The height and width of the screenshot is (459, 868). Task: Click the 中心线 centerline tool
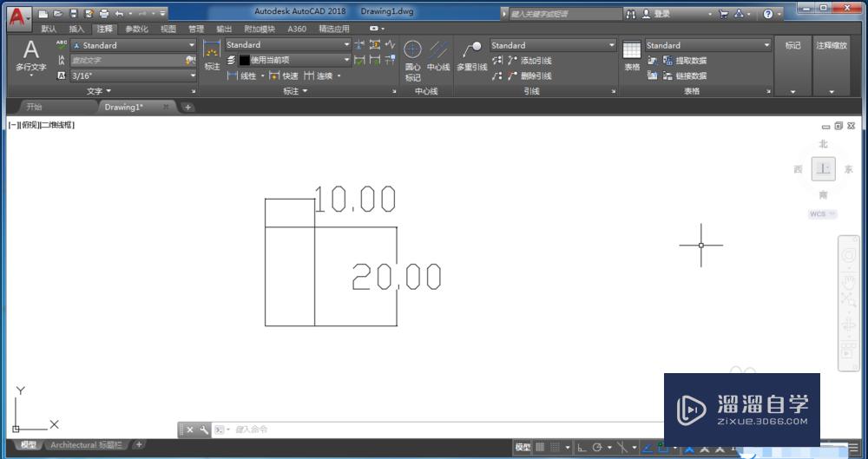tap(438, 56)
